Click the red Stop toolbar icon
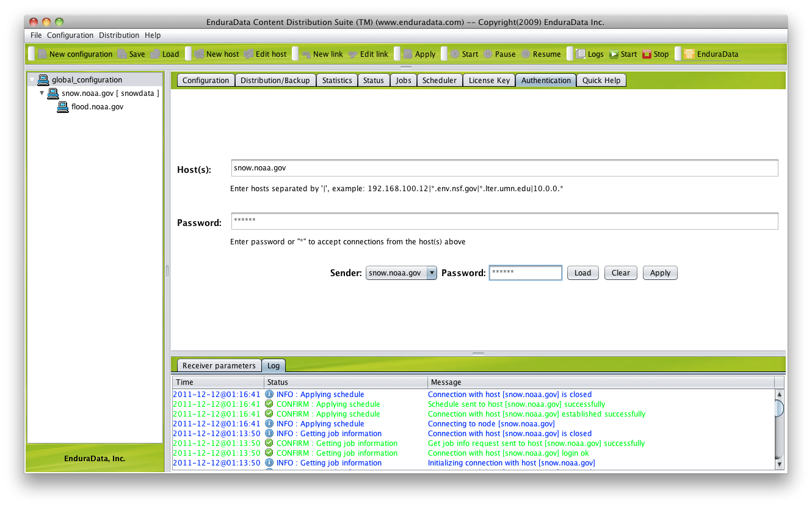Viewport: 812px width, 507px height. [x=647, y=54]
